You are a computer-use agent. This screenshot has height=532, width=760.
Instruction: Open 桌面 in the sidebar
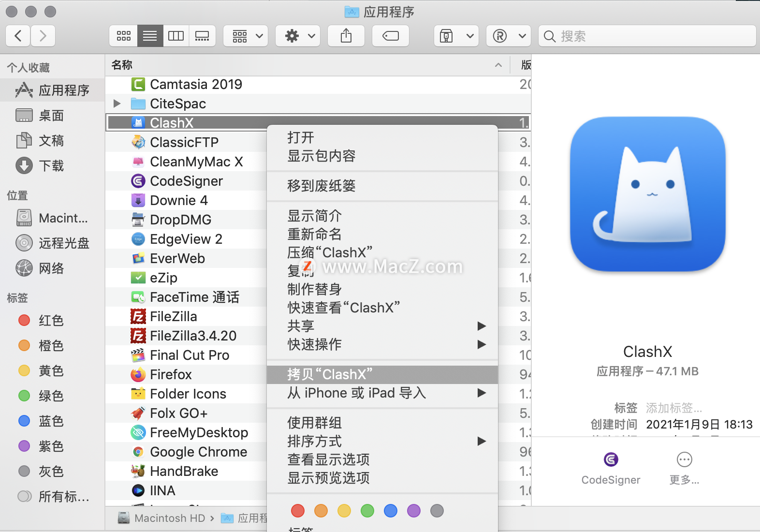(52, 116)
